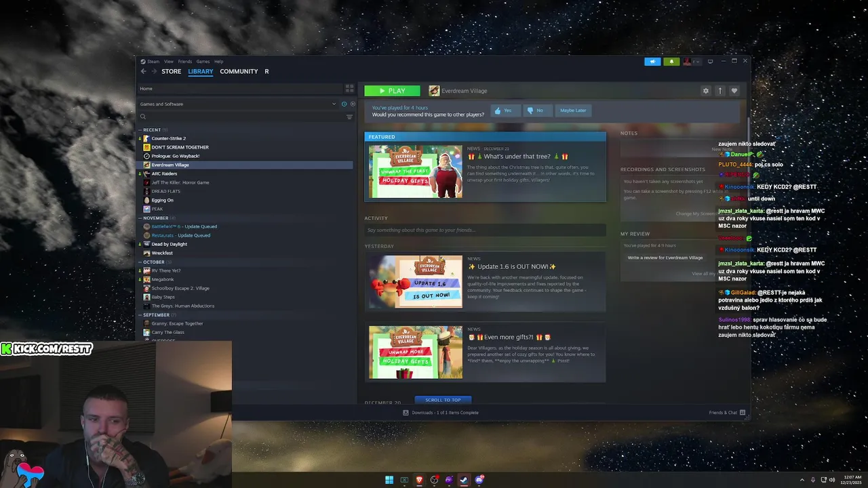The image size is (868, 488).
Task: Open Update 1.6 is OUT NOW thumbnail
Action: click(x=416, y=281)
